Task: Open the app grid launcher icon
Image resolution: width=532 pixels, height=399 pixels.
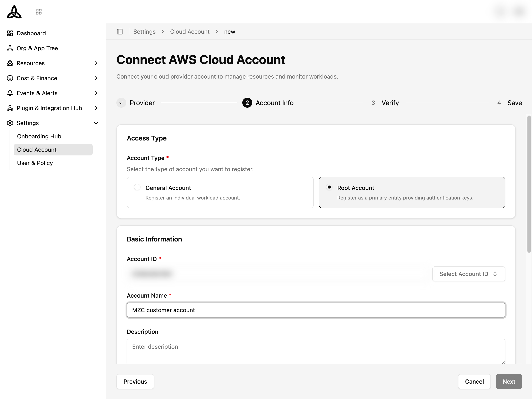Action: point(38,12)
